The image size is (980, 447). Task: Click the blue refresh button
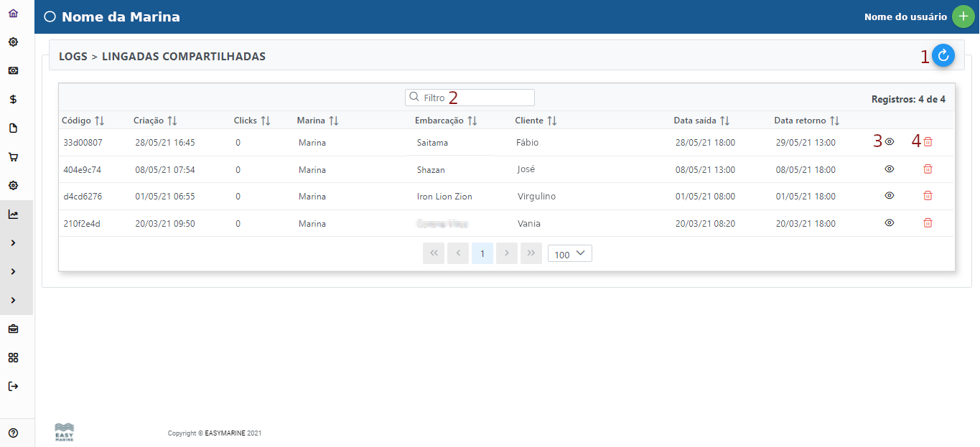(943, 55)
